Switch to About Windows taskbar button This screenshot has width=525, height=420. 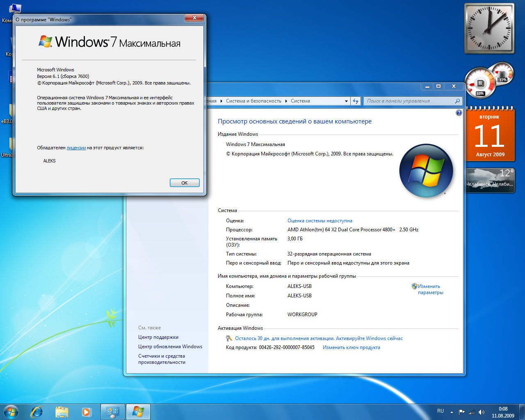click(138, 412)
